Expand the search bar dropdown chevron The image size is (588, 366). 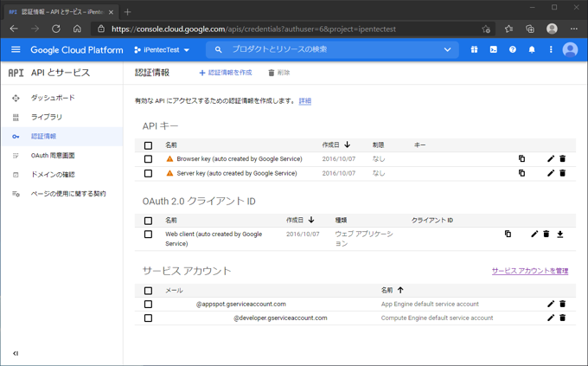[x=447, y=49]
